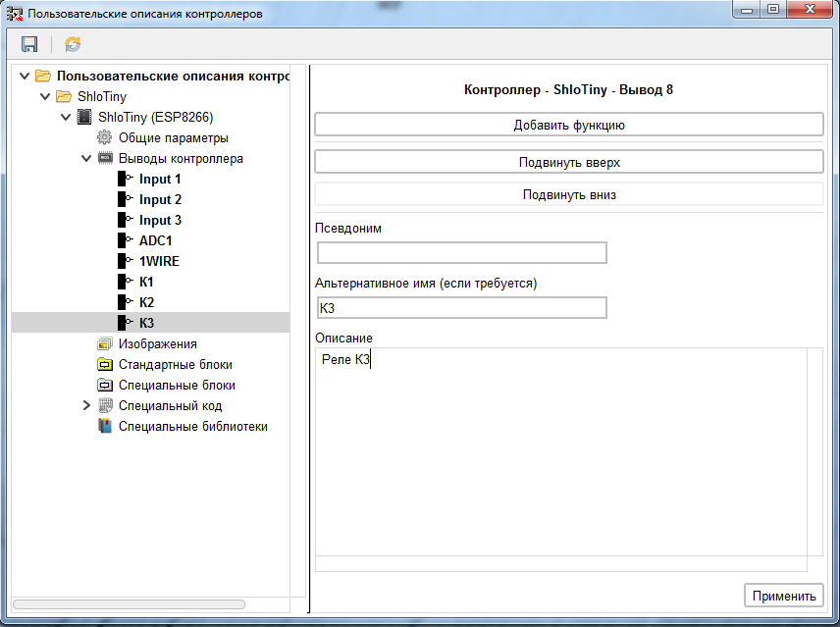840x627 pixels.
Task: Click the Описание text area
Action: pos(561,452)
